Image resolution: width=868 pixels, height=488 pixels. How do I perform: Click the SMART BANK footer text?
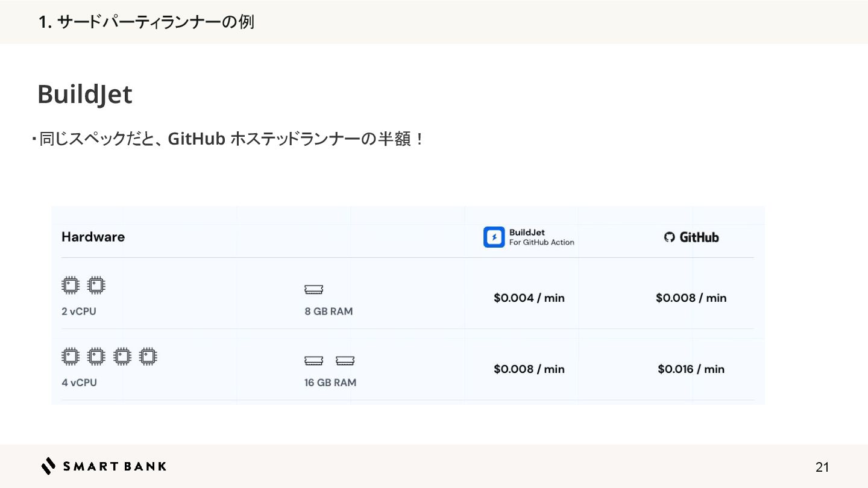(115, 466)
